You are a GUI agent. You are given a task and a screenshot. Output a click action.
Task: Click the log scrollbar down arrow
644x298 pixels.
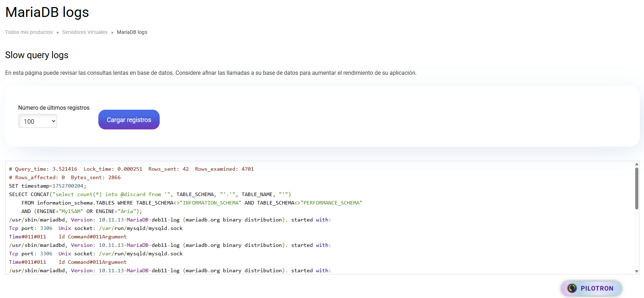coord(637,271)
